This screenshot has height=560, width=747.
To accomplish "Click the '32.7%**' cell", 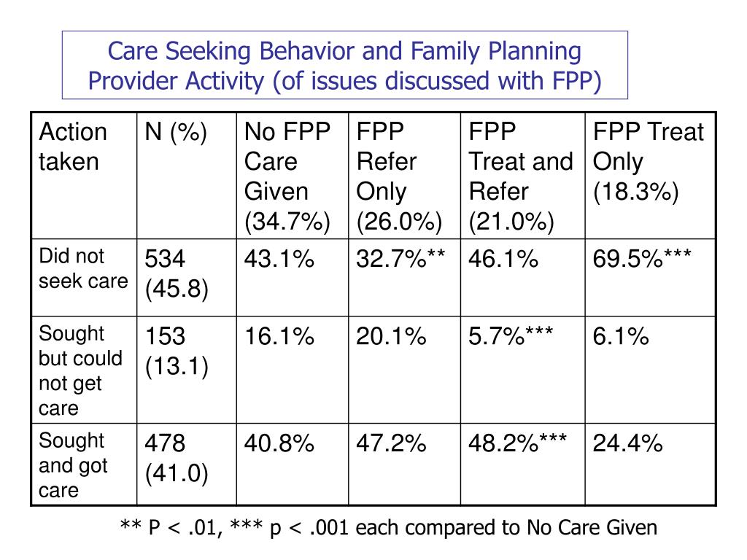I will tap(400, 259).
